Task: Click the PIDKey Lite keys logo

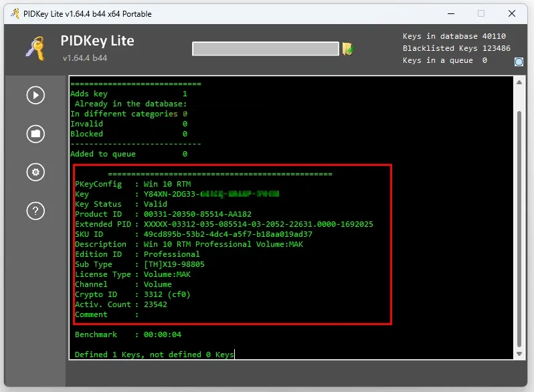Action: point(35,49)
